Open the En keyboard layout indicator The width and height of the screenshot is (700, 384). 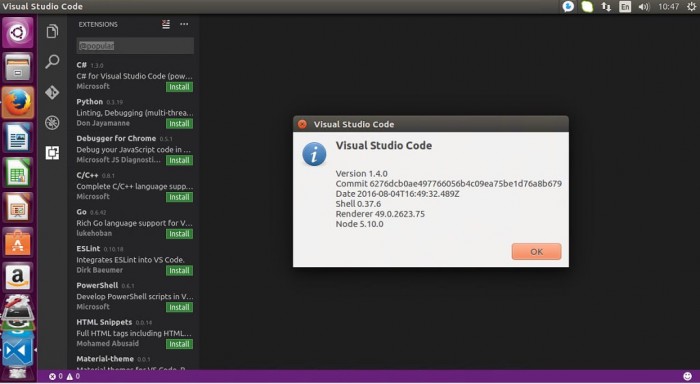625,7
